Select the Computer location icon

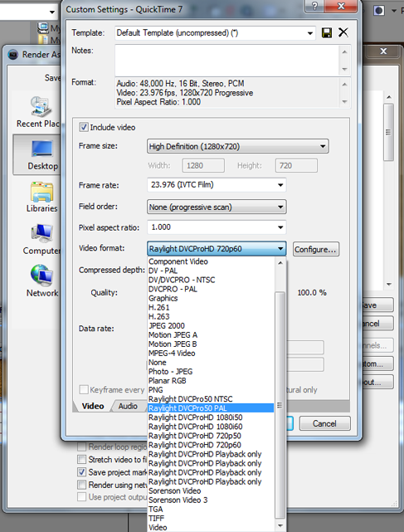click(41, 239)
